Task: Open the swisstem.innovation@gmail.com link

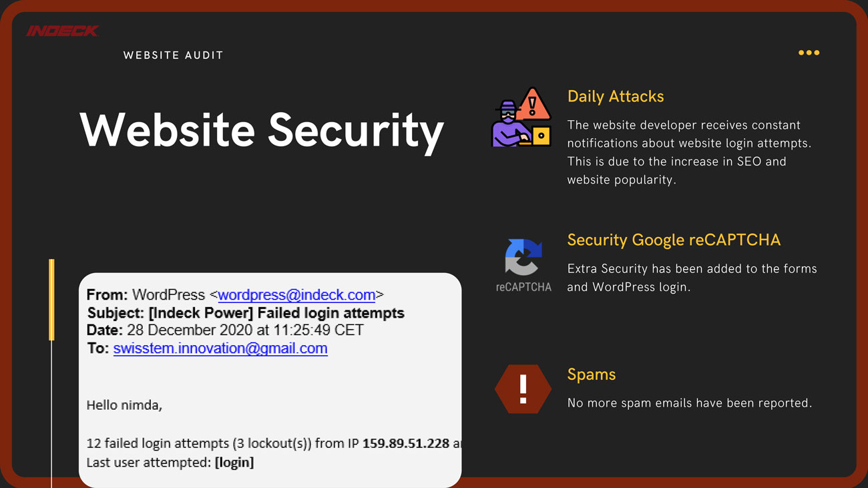Action: tap(220, 348)
